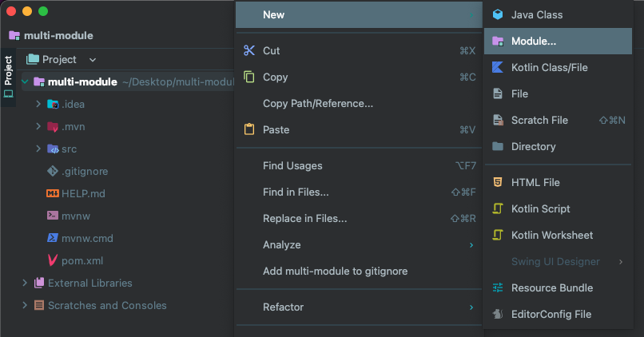This screenshot has height=337, width=644.
Task: Select EditorConfig File menu item
Action: click(558, 314)
